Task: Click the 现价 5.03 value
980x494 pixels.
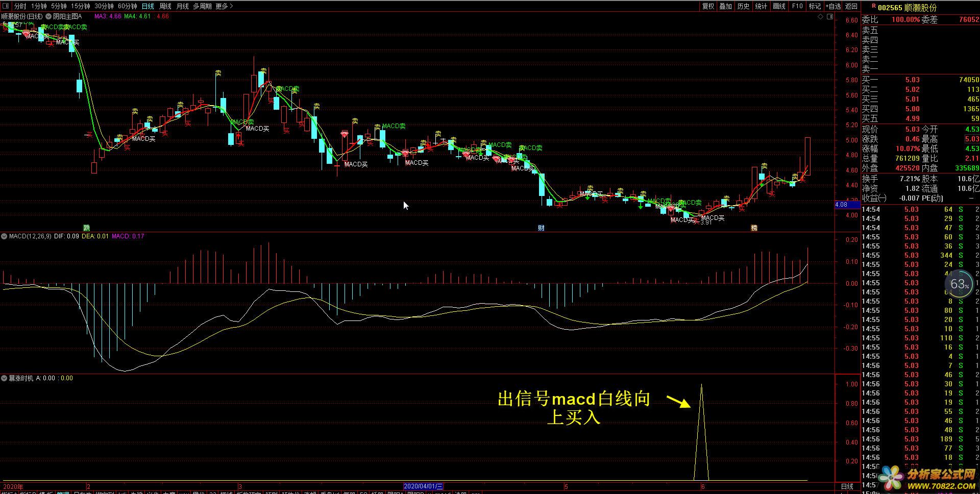Action: [912, 129]
